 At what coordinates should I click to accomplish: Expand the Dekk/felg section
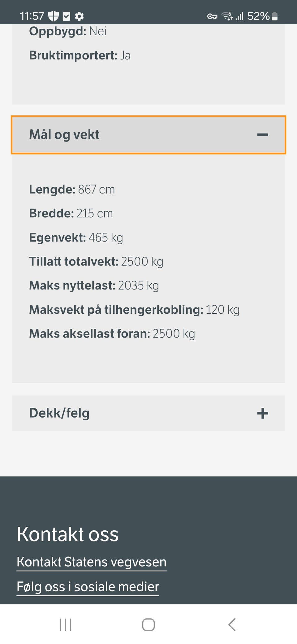(x=148, y=413)
